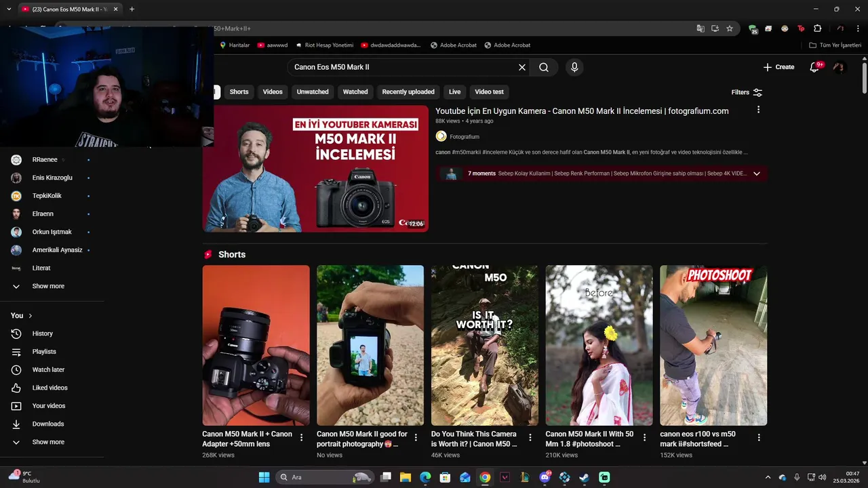Viewport: 868px width, 488px height.
Task: Open Amerikali Aynasiz subscription channel
Action: (57, 250)
